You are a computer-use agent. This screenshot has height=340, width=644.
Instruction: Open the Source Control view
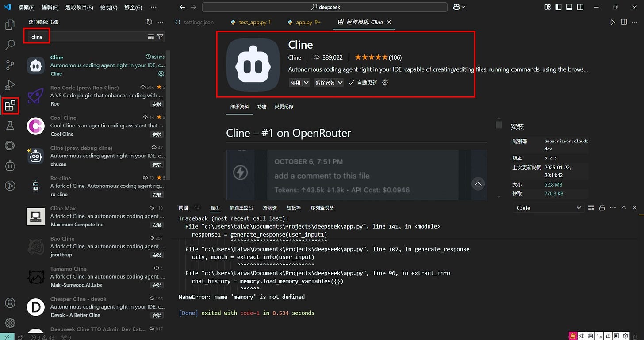pos(10,65)
